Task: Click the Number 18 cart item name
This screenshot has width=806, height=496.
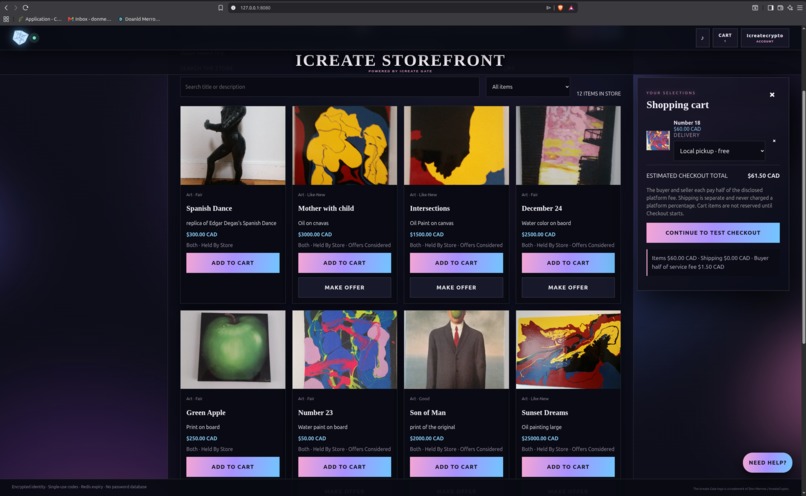Action: [x=687, y=123]
